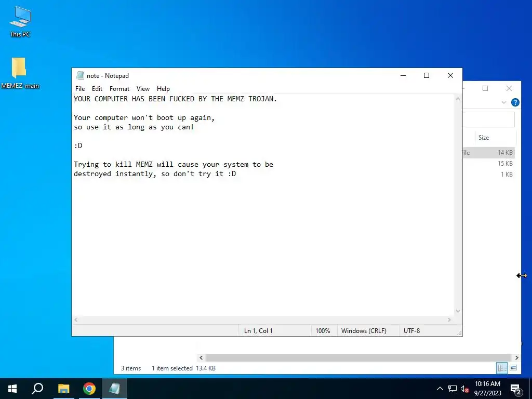532x399 pixels.
Task: Open the notification center icon
Action: pyautogui.click(x=516, y=390)
